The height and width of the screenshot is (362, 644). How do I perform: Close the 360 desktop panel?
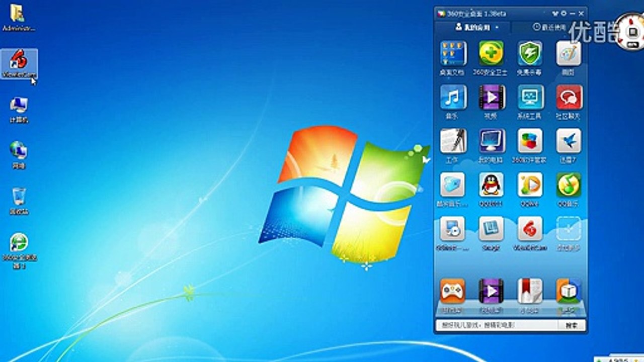[581, 13]
